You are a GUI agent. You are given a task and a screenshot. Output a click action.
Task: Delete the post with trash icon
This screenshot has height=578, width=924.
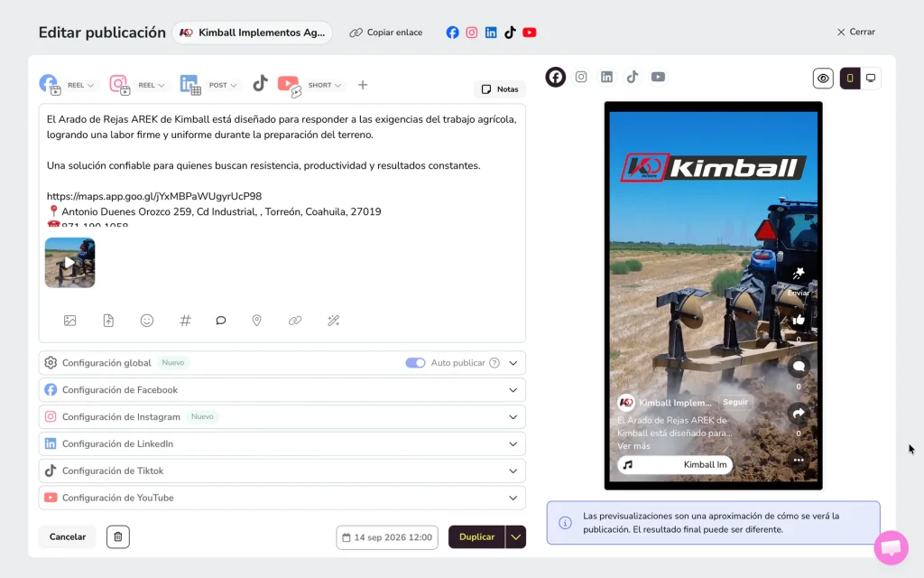click(x=118, y=536)
